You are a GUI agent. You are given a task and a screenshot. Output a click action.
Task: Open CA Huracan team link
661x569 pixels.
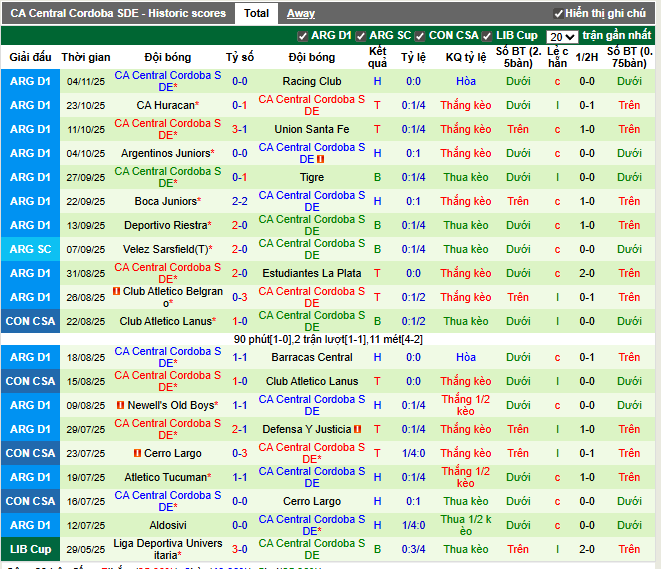[165, 105]
